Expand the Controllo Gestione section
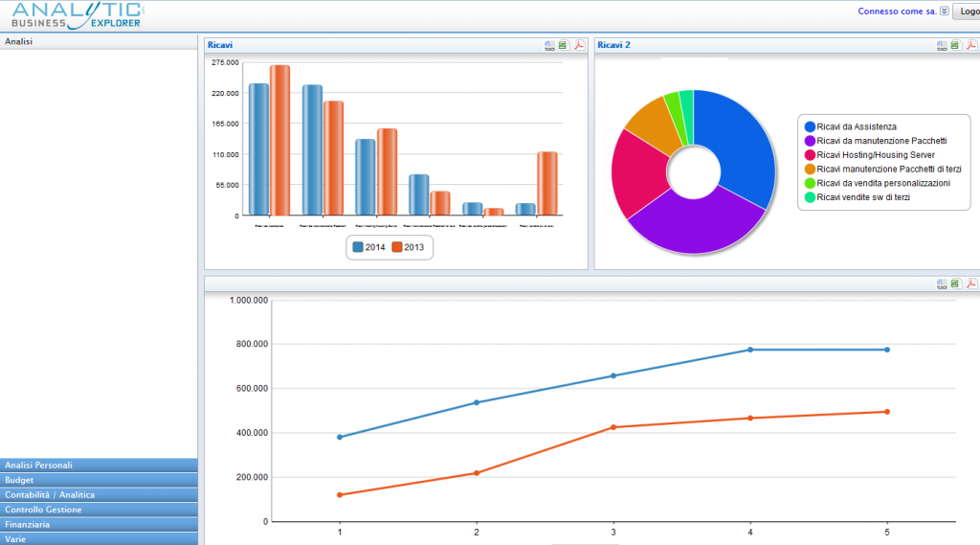 [x=99, y=510]
